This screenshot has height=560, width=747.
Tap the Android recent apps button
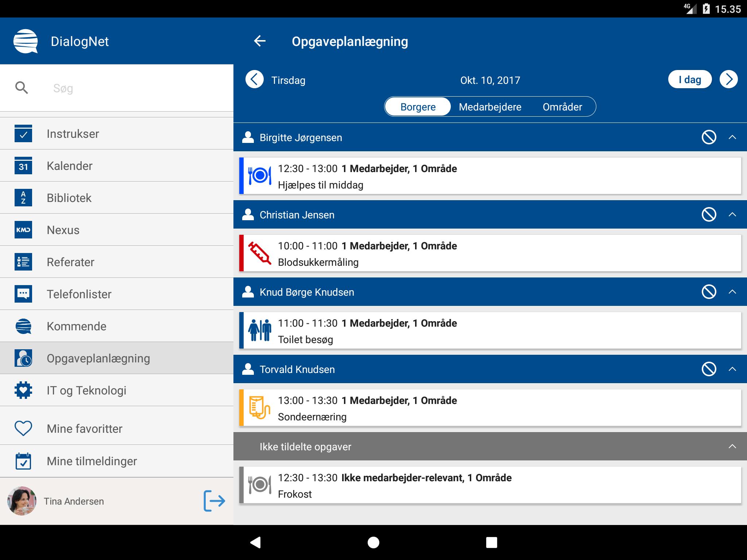coord(492,542)
